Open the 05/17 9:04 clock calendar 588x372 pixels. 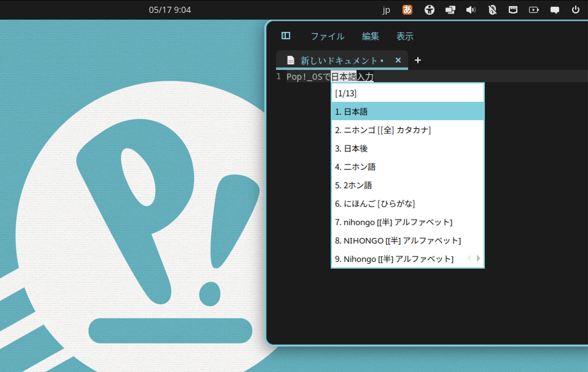[x=170, y=10]
